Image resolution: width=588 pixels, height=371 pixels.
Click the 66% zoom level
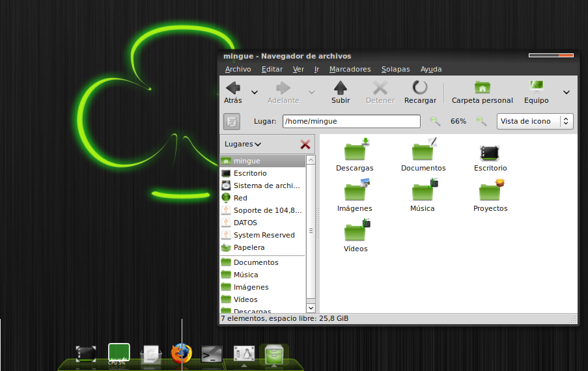[x=458, y=122]
